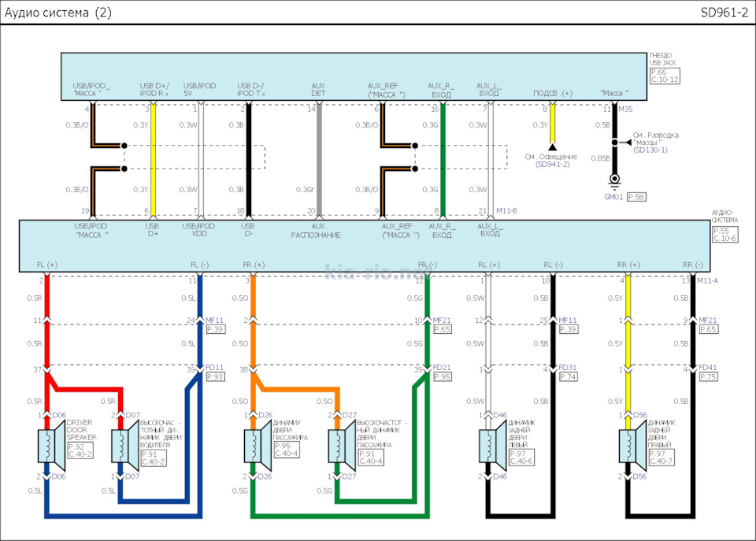
Task: Click the connector label 'M35'
Action: (x=625, y=109)
